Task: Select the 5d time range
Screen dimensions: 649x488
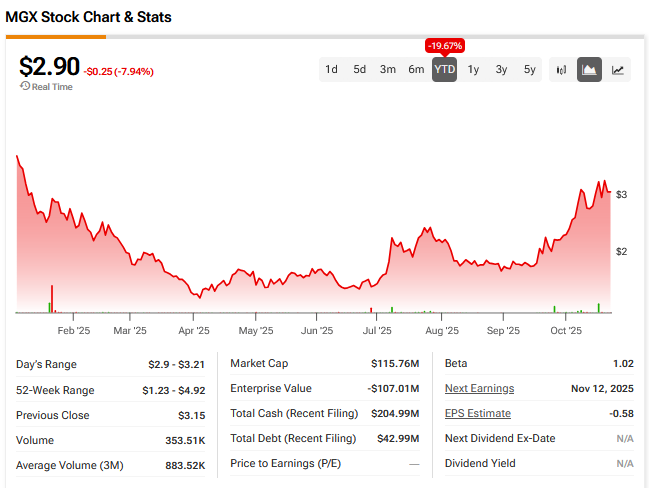Action: pyautogui.click(x=359, y=70)
